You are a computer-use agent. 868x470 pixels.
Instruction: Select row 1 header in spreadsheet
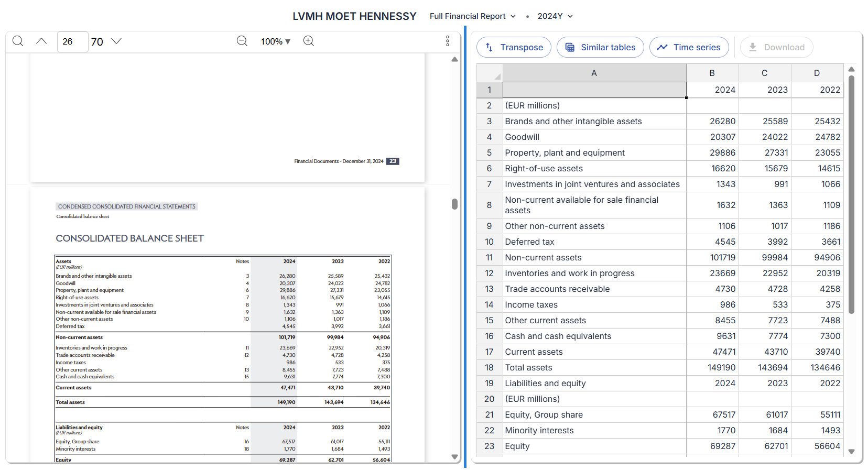(490, 90)
